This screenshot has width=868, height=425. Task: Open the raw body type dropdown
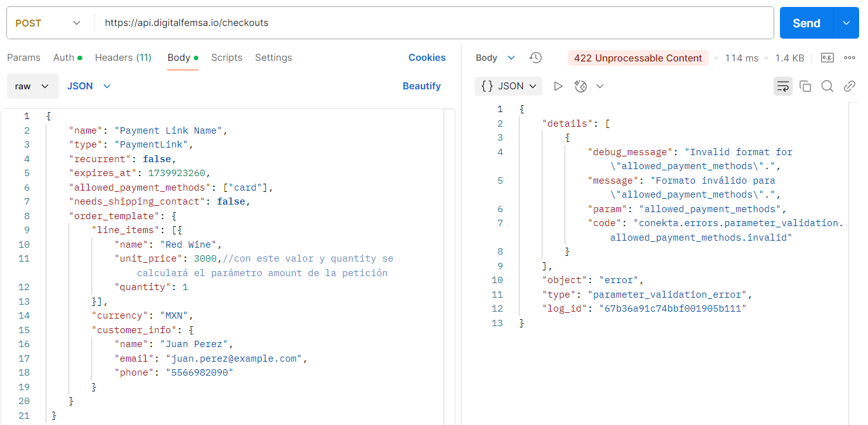32,86
